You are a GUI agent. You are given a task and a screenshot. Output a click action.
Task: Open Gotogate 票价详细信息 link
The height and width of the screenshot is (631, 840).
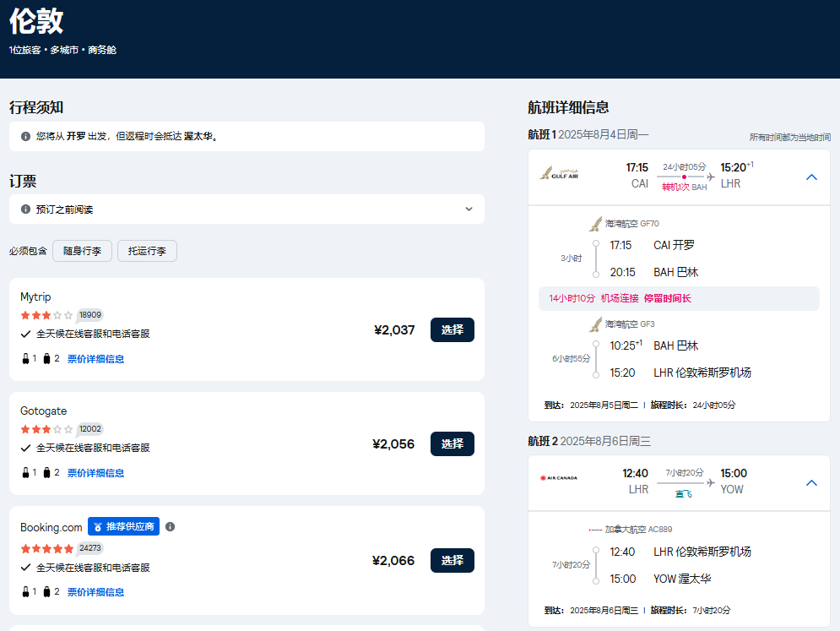pos(96,473)
